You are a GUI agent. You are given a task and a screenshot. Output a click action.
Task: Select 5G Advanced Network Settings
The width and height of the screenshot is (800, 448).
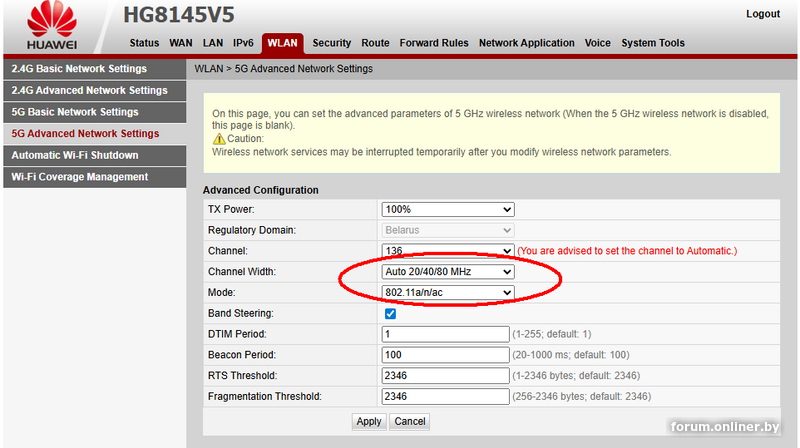coord(95,134)
